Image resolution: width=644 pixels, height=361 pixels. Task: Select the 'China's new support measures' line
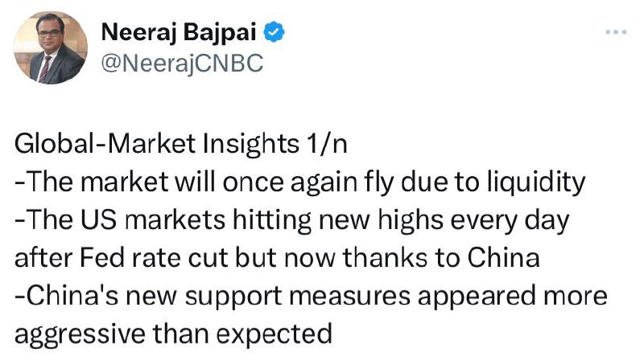[x=311, y=296]
